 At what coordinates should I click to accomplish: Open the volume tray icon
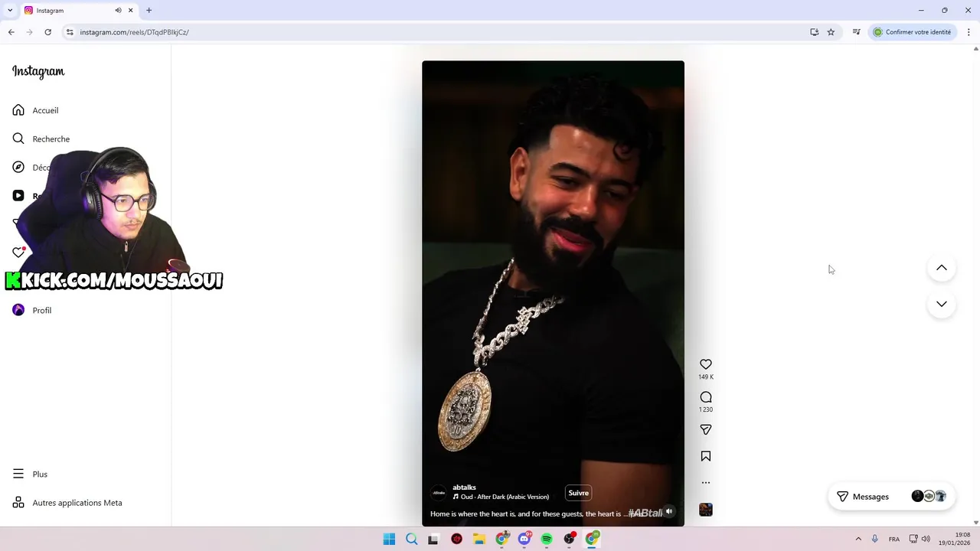coord(926,539)
